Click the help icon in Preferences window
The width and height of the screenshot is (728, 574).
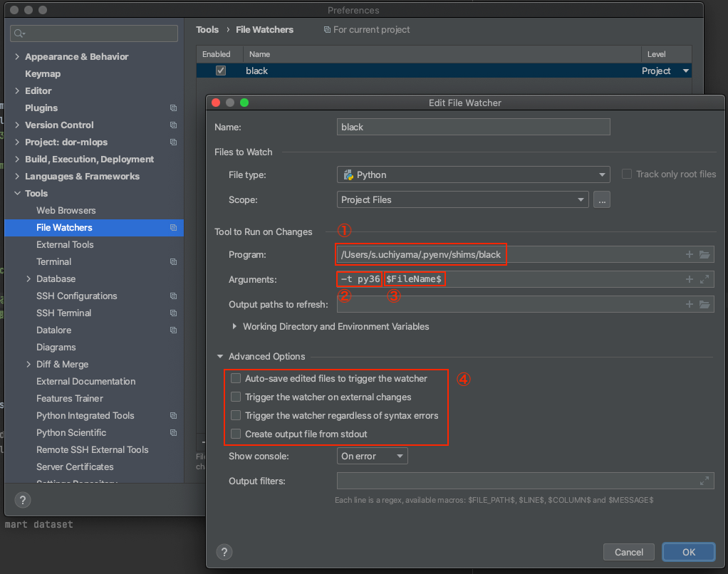[x=23, y=500]
